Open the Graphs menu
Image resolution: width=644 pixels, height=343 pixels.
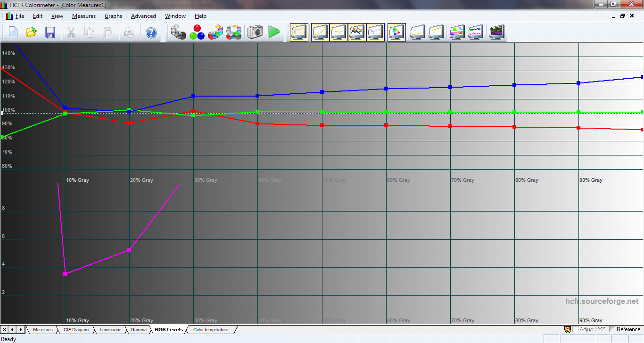point(113,16)
